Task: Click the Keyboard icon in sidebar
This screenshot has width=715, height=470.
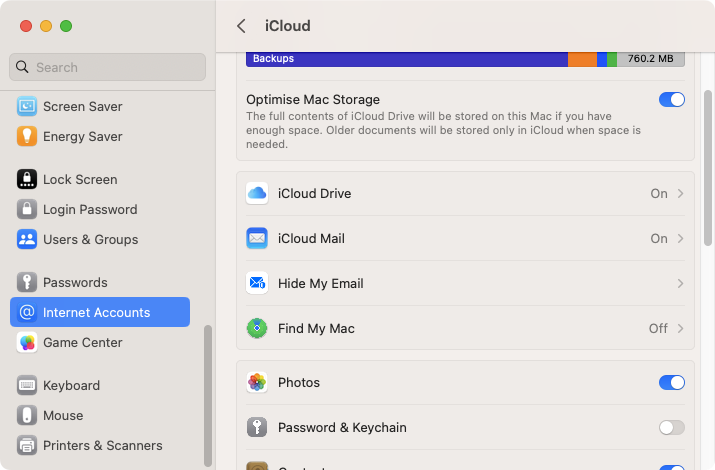Action: pos(27,385)
